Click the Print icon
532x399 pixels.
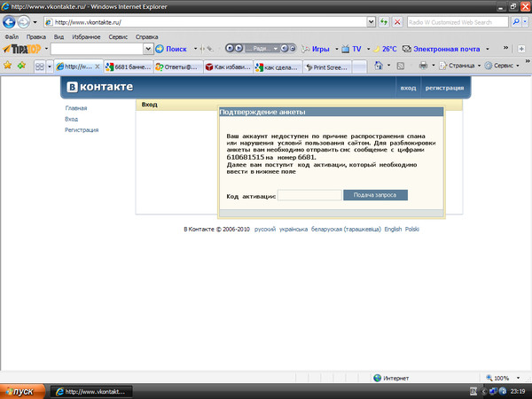tap(423, 65)
